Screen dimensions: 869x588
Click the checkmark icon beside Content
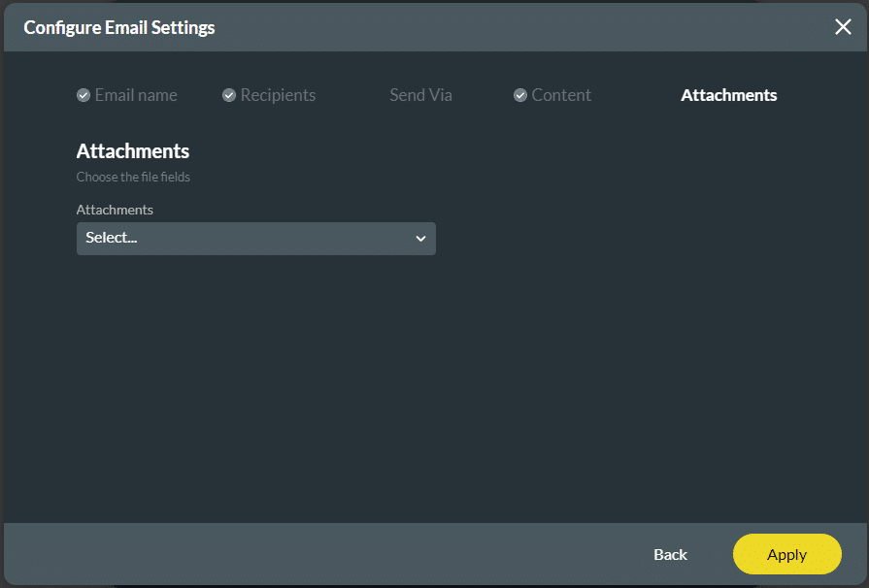(520, 95)
